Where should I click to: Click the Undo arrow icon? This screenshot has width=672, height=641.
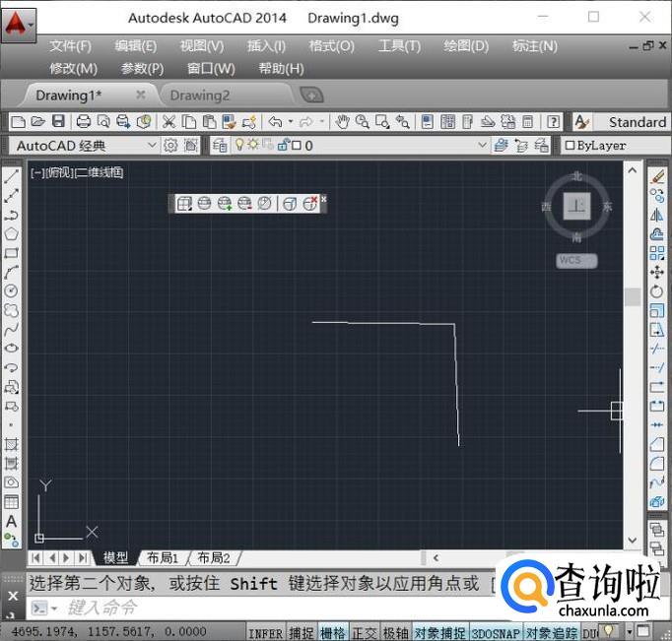(275, 122)
